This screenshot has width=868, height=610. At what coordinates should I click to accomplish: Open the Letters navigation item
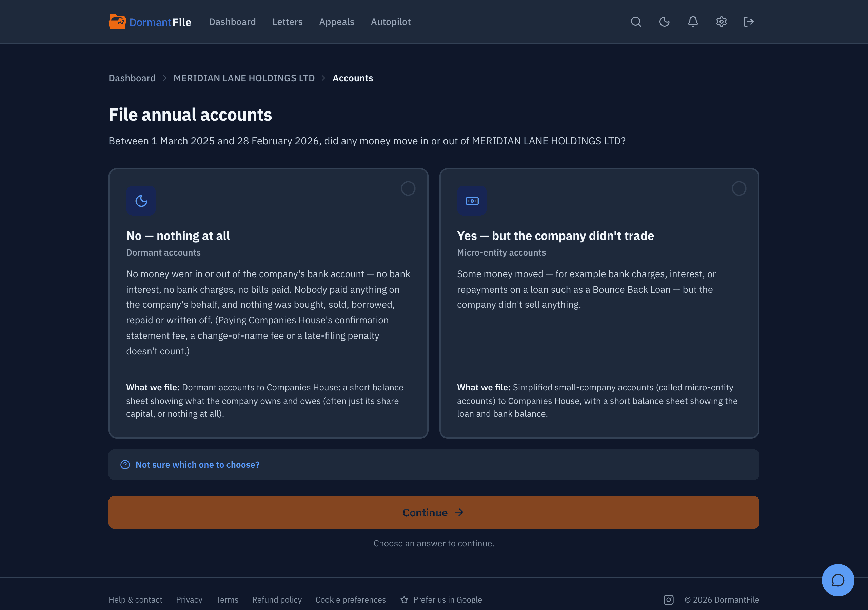coord(287,22)
